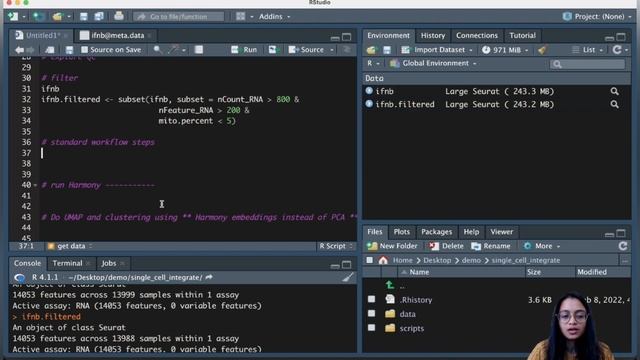The height and width of the screenshot is (360, 640).
Task: Click the Home icon in Files path
Action: [383, 260]
